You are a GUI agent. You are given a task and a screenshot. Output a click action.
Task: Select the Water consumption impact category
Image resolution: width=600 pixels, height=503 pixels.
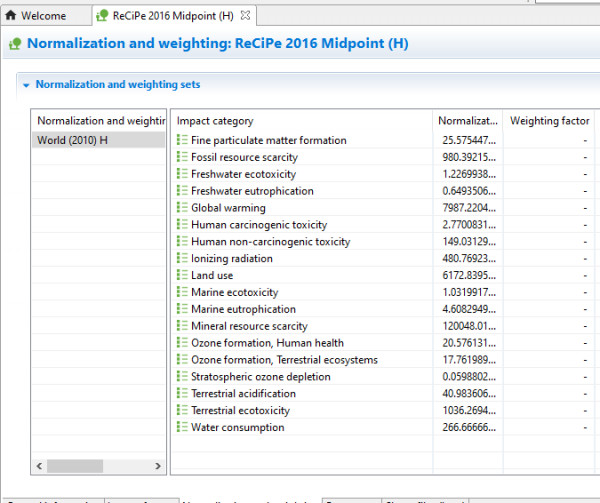pos(238,427)
